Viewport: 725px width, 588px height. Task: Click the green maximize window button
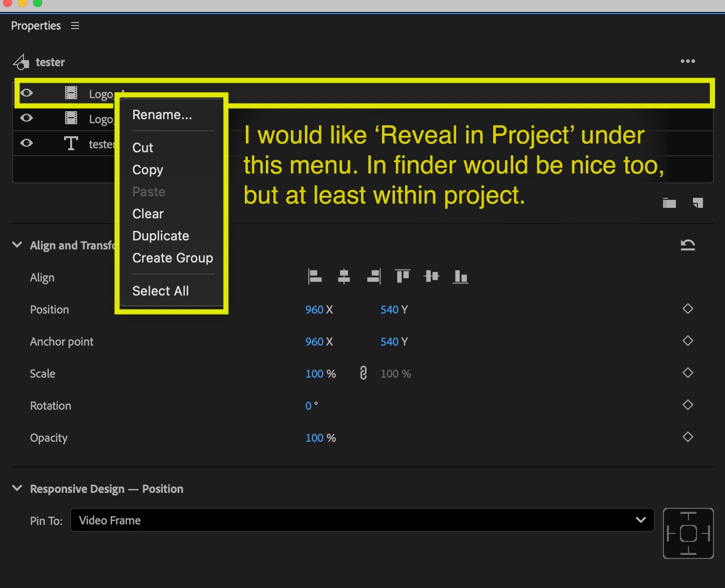click(38, 3)
